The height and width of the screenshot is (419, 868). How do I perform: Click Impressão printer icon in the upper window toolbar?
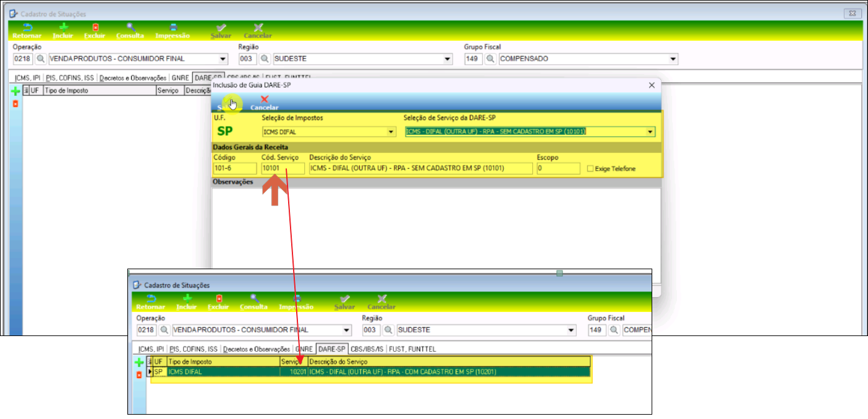(173, 27)
